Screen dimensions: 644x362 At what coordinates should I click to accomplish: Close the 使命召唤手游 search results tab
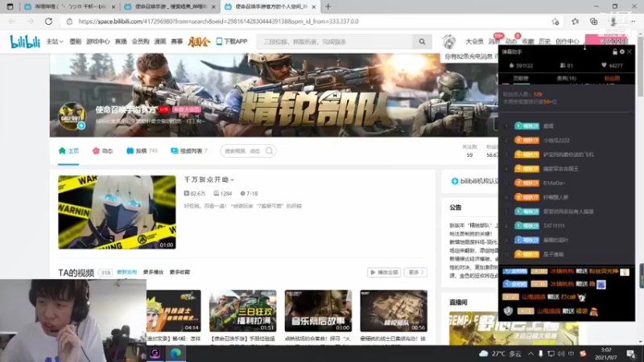point(213,6)
